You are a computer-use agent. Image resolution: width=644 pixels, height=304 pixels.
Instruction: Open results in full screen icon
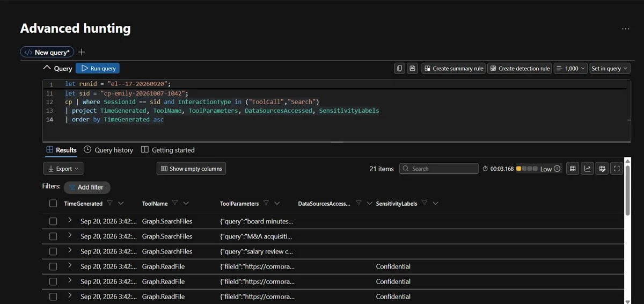point(617,169)
